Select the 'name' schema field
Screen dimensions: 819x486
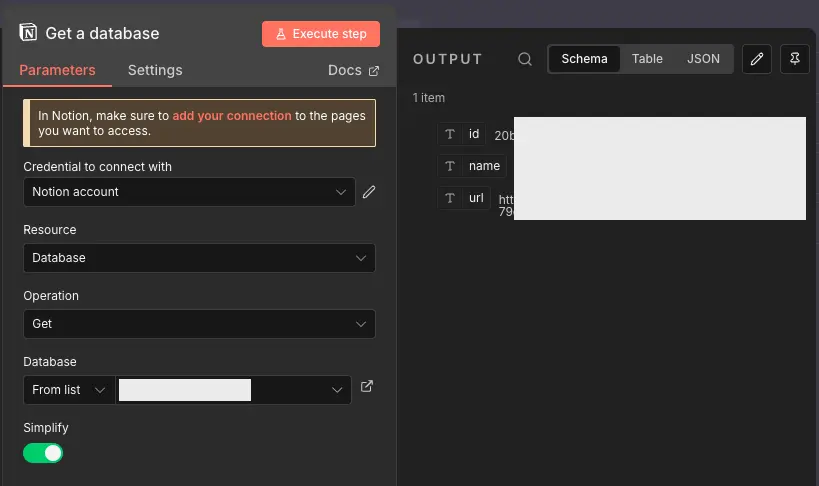point(472,166)
